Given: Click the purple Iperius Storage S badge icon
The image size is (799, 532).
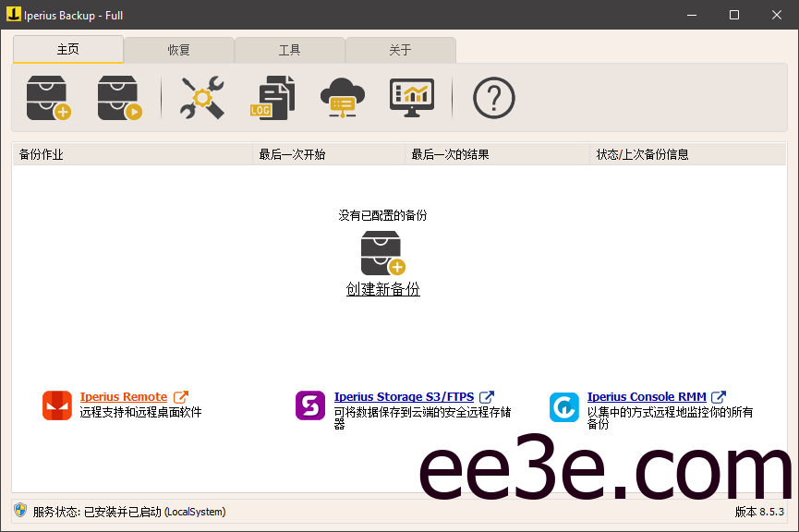Looking at the screenshot, I should pos(310,406).
